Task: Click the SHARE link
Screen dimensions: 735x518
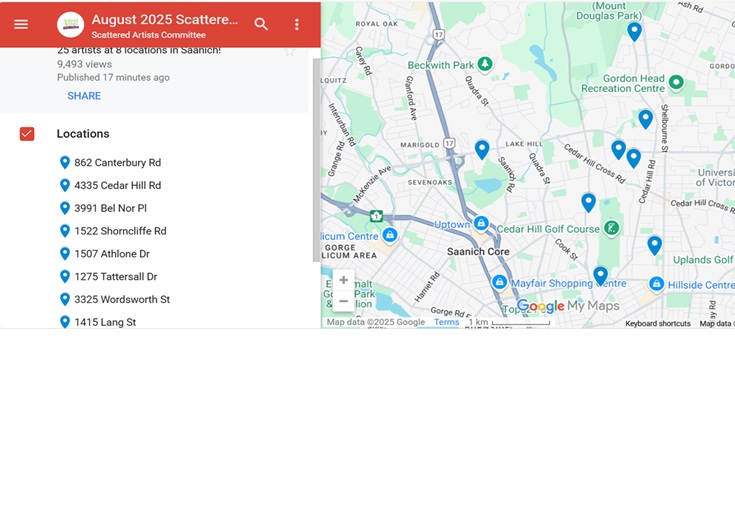Action: (84, 96)
